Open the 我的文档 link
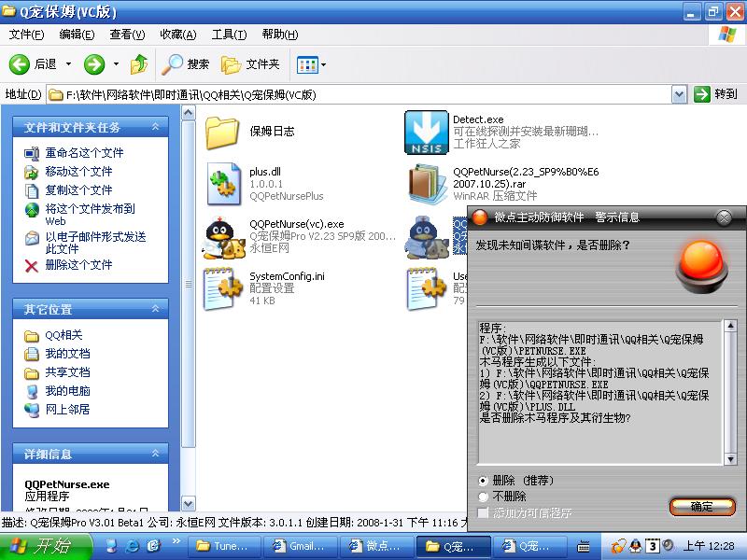The height and width of the screenshot is (560, 747). pos(67,354)
